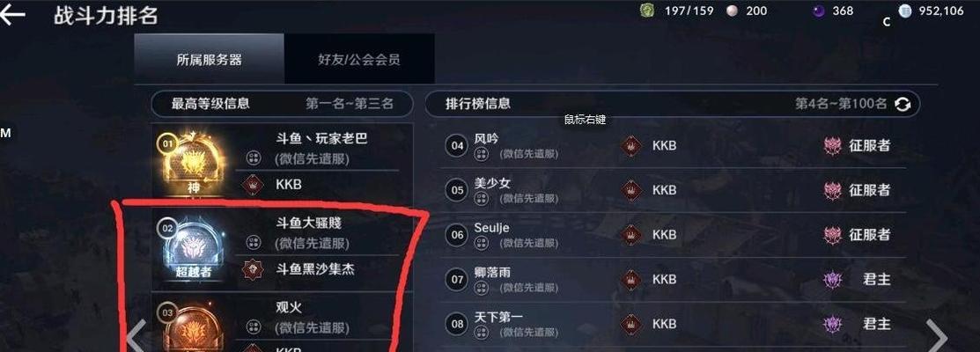Click the purple orb currency icon
Viewport: 980px width, 352px height.
818,11
